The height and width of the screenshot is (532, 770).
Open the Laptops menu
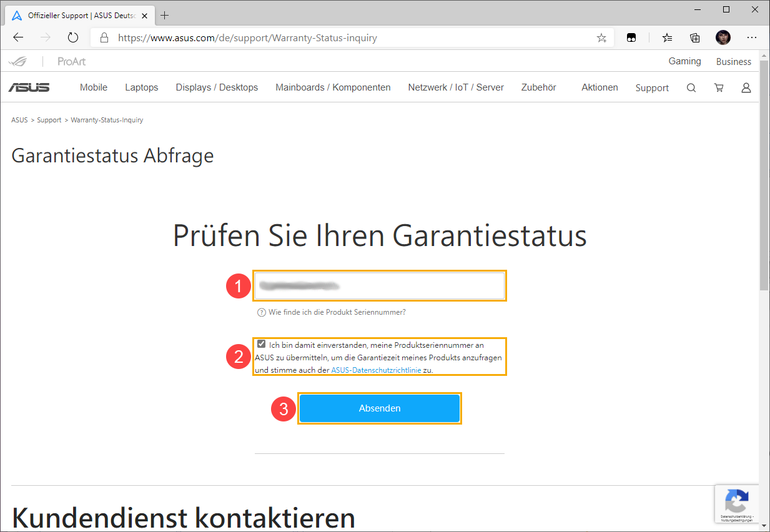pos(142,87)
